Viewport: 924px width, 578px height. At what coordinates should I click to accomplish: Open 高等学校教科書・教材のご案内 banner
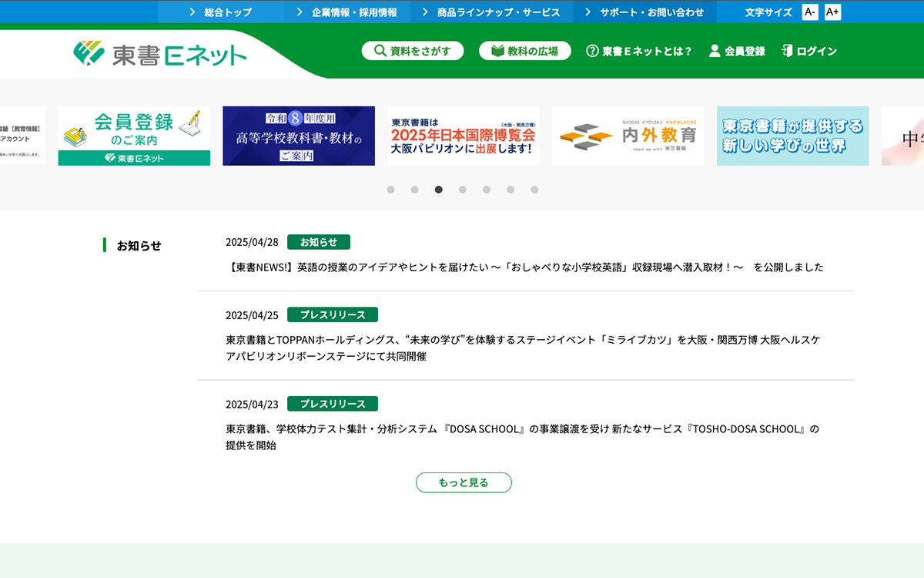(299, 136)
